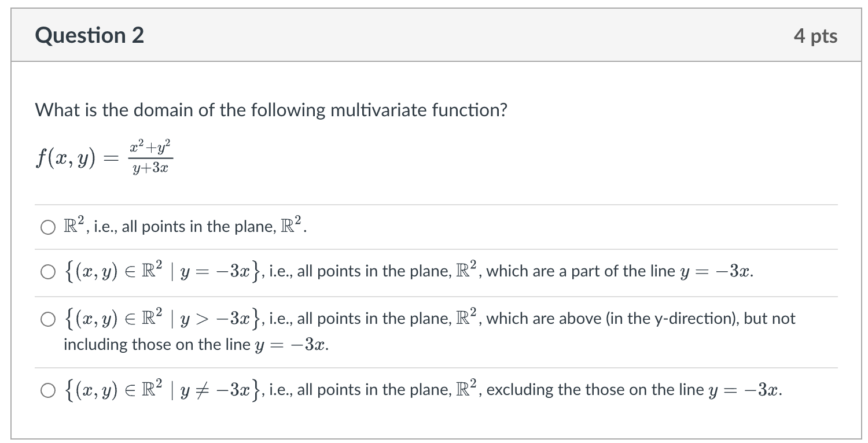
Task: Select the option with y > -3x condition
Action: point(47,319)
